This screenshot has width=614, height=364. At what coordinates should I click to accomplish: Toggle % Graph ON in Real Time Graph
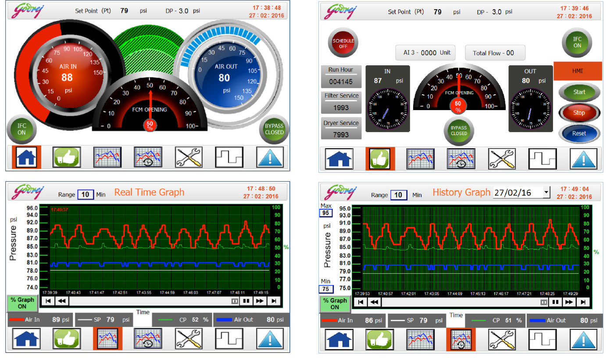(22, 303)
